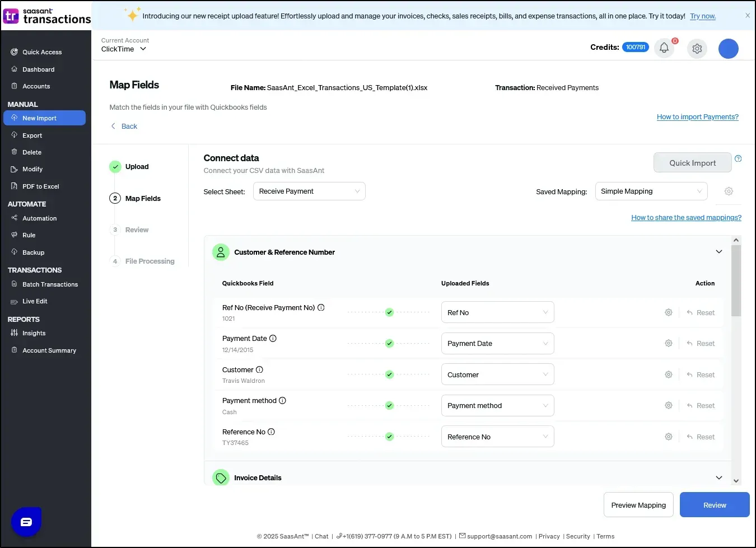Dismiss the receipt upload announcement banner

(748, 16)
